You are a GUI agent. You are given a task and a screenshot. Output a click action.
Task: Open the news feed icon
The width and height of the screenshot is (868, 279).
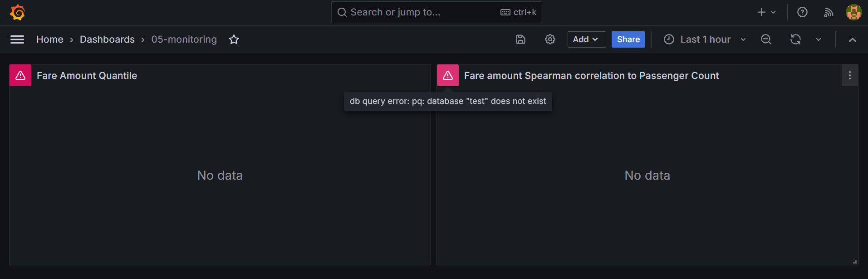click(829, 12)
